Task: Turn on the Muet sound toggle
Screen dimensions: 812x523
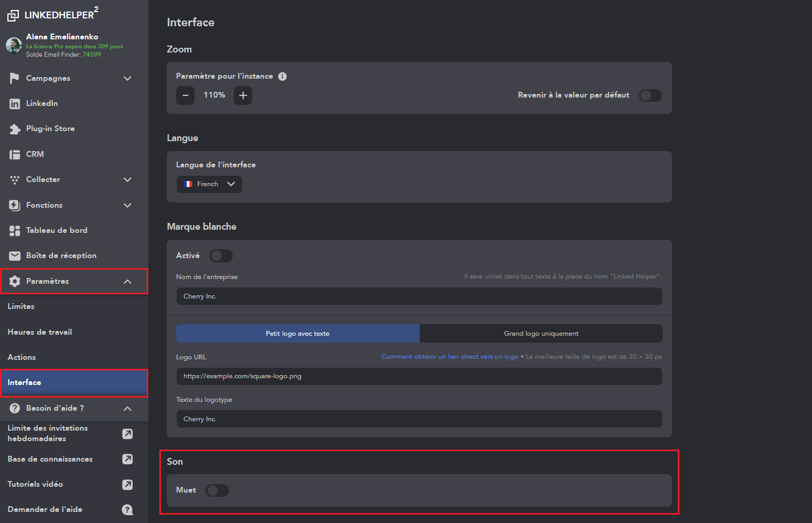Action: click(x=217, y=490)
